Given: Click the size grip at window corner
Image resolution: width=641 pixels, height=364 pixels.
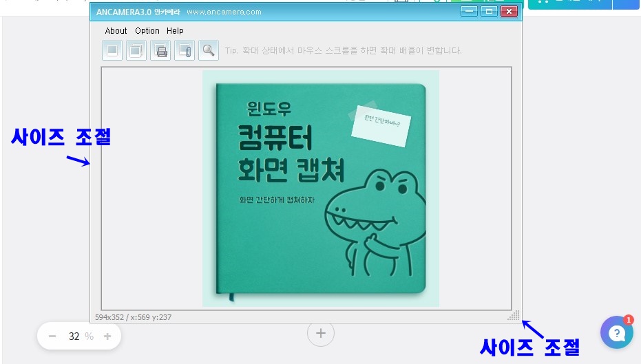Looking at the screenshot, I should (514, 315).
